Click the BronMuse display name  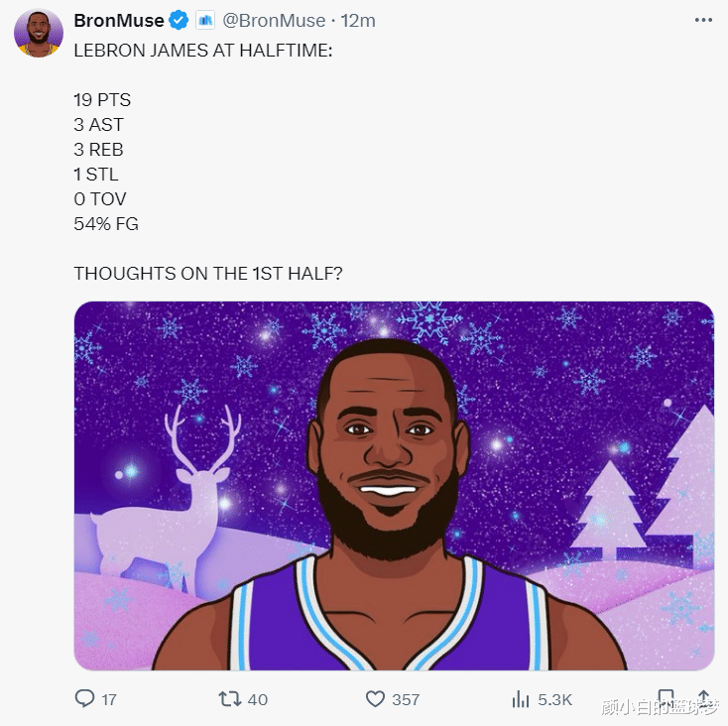pyautogui.click(x=119, y=21)
